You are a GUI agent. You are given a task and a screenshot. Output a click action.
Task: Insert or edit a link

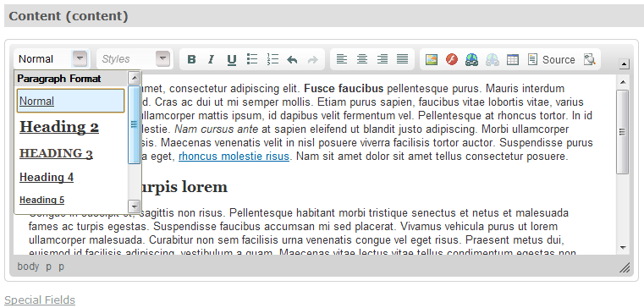pos(472,59)
